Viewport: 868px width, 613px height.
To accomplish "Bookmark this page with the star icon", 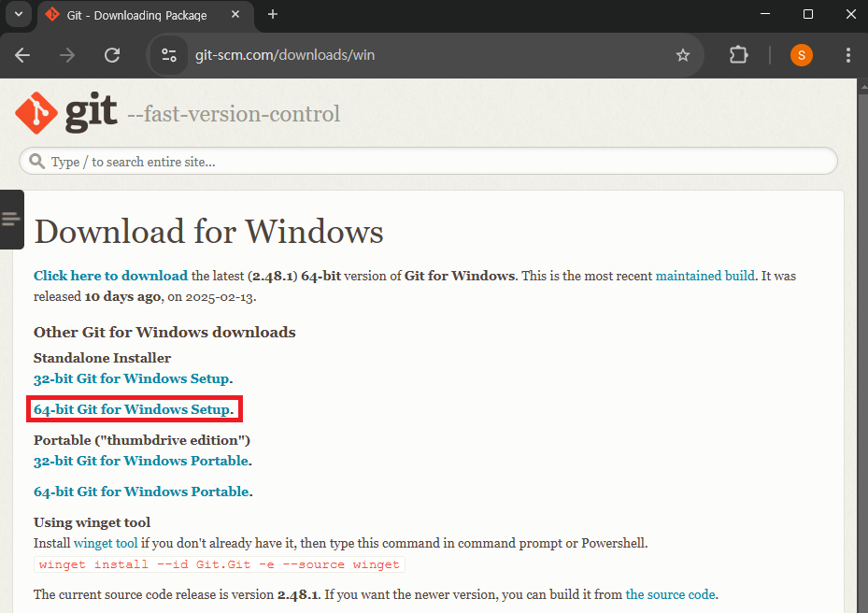I will pyautogui.click(x=683, y=55).
